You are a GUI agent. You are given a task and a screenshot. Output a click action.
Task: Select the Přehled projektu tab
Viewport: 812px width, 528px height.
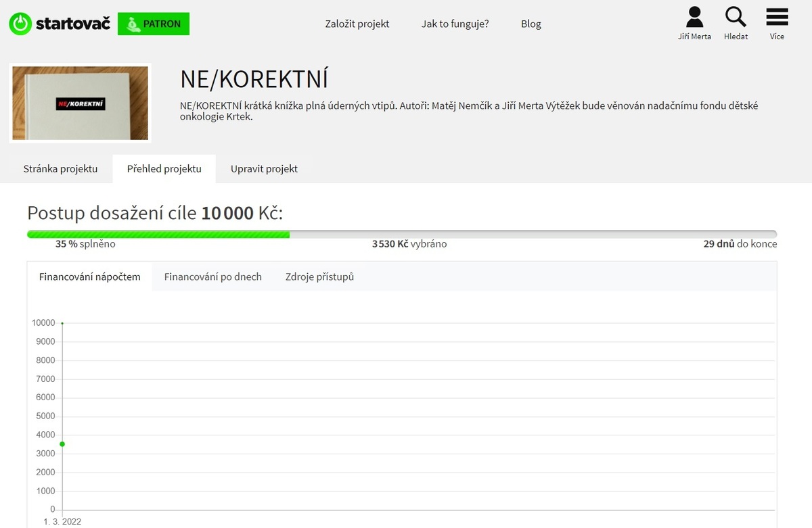pyautogui.click(x=164, y=169)
